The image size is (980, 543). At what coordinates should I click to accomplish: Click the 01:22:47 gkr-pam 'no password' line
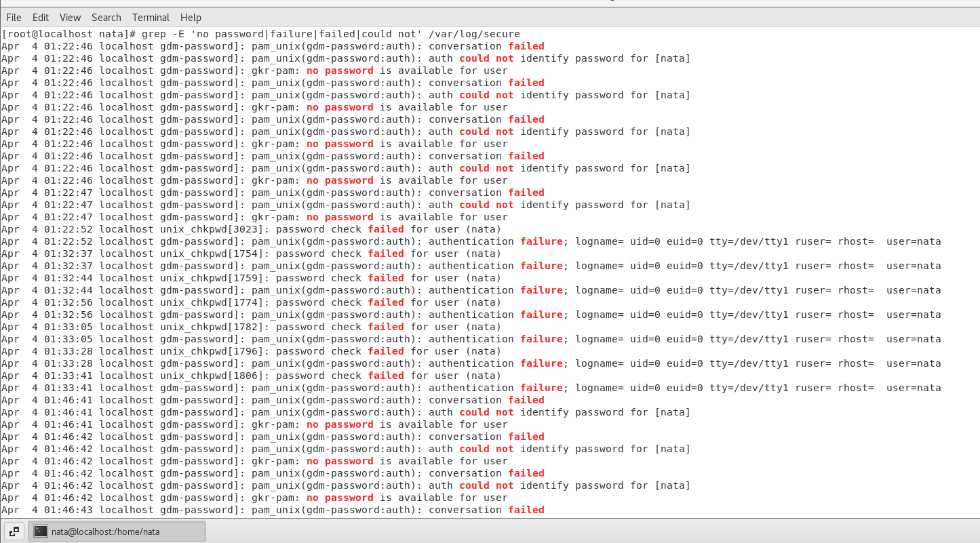coord(254,217)
